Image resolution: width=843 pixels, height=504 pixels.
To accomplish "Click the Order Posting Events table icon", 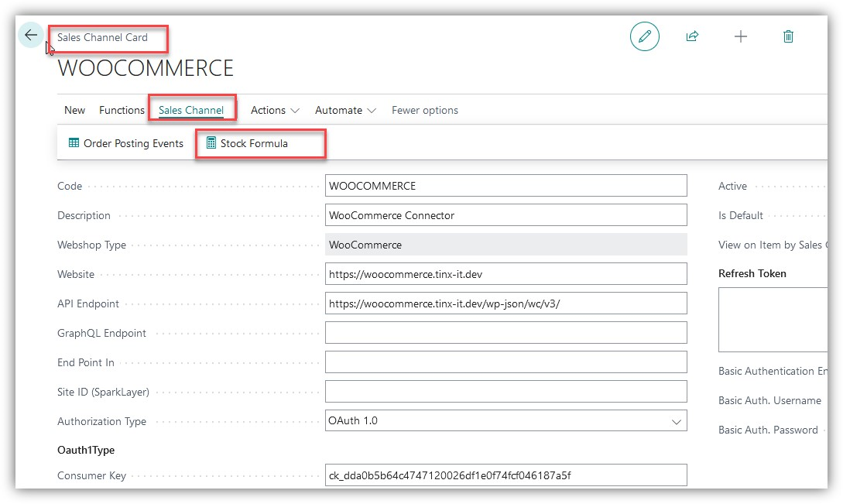I will pyautogui.click(x=74, y=143).
